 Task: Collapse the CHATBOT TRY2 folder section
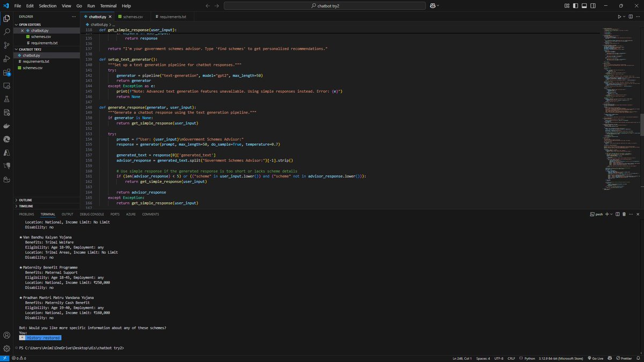click(47, 49)
